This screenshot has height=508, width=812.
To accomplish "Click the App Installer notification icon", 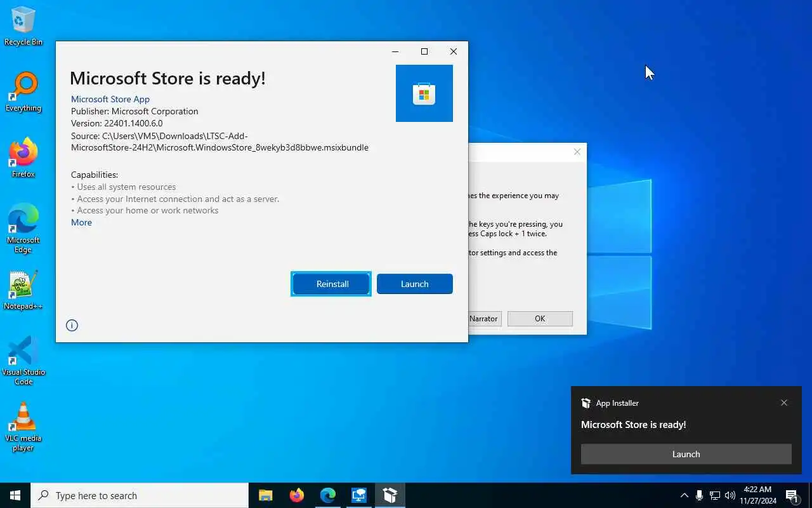I will pos(586,403).
